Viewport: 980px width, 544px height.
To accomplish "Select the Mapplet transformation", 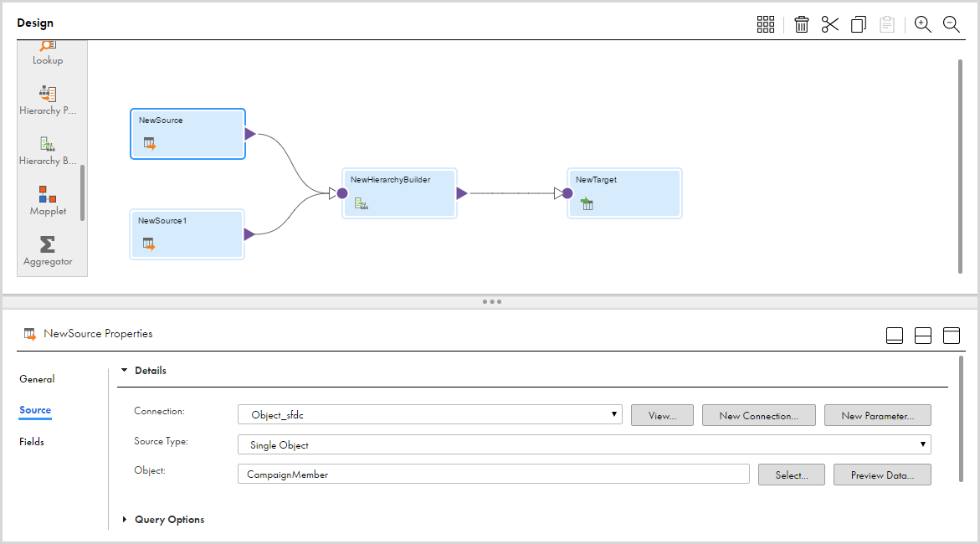I will pyautogui.click(x=49, y=201).
